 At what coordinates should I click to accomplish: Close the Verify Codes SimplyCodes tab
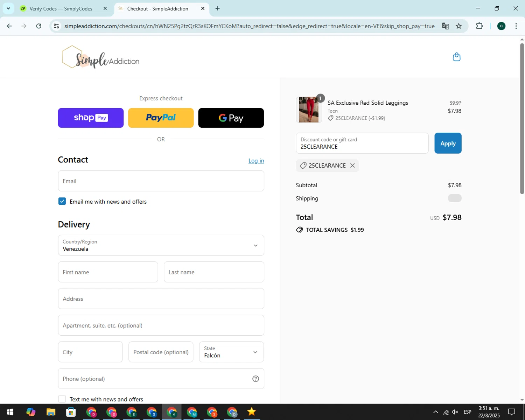pos(105,8)
